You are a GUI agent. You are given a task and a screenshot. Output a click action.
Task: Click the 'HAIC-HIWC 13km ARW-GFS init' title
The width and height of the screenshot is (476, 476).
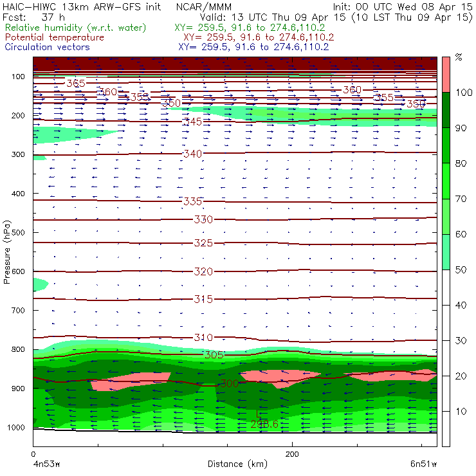[82, 6]
